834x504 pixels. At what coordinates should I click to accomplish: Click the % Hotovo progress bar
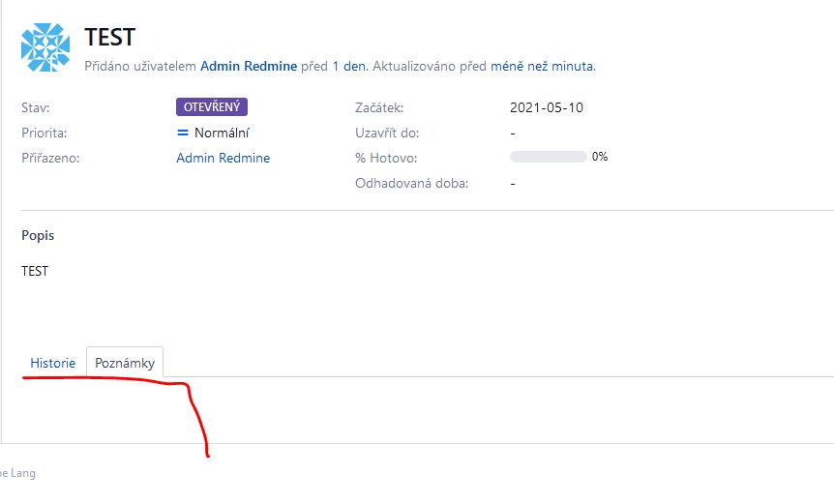pyautogui.click(x=548, y=157)
